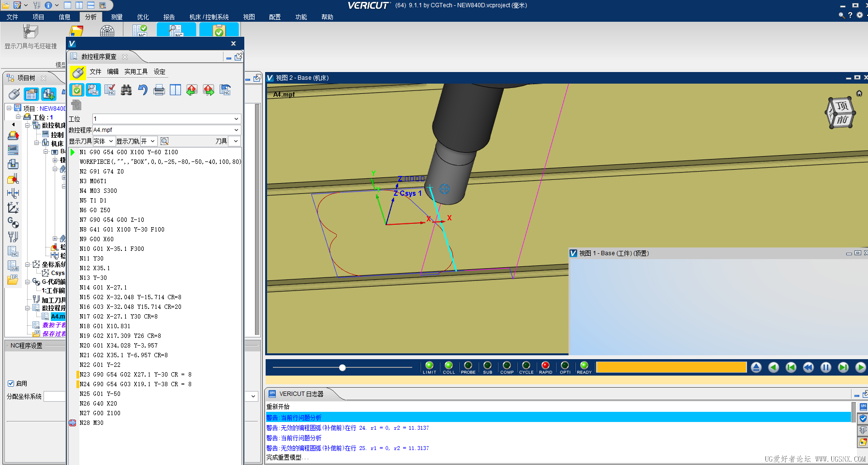This screenshot has width=868, height=465.
Task: Open the 刀具 dropdown
Action: click(234, 141)
